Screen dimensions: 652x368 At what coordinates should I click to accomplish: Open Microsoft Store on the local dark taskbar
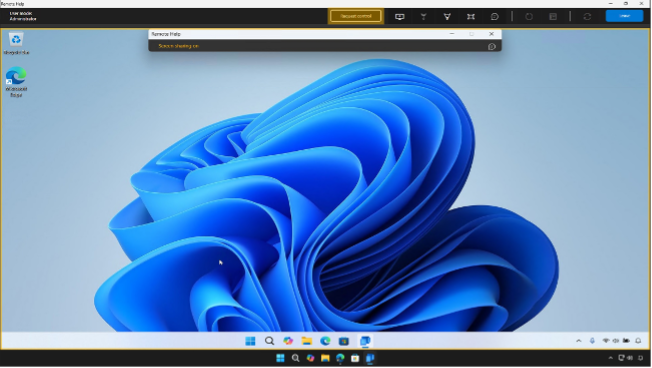click(x=355, y=358)
